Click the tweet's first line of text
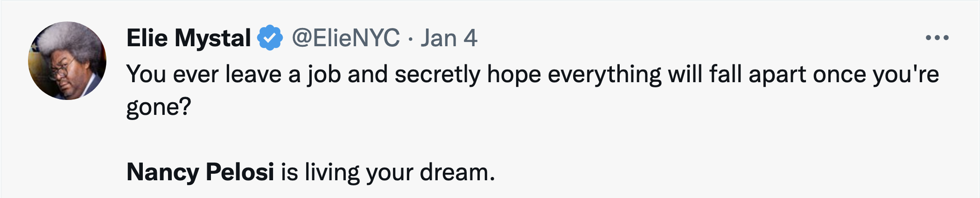 532,74
